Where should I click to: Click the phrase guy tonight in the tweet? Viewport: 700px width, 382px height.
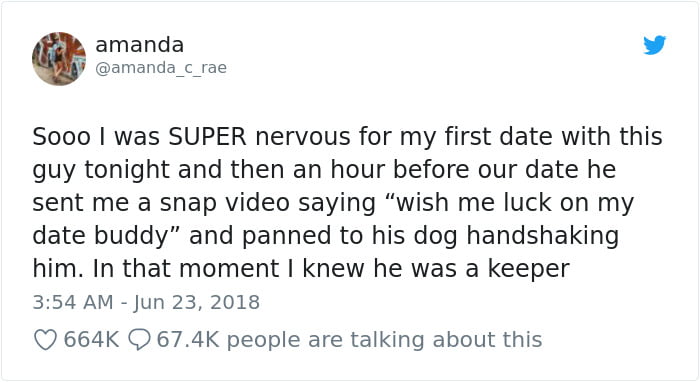coord(101,170)
